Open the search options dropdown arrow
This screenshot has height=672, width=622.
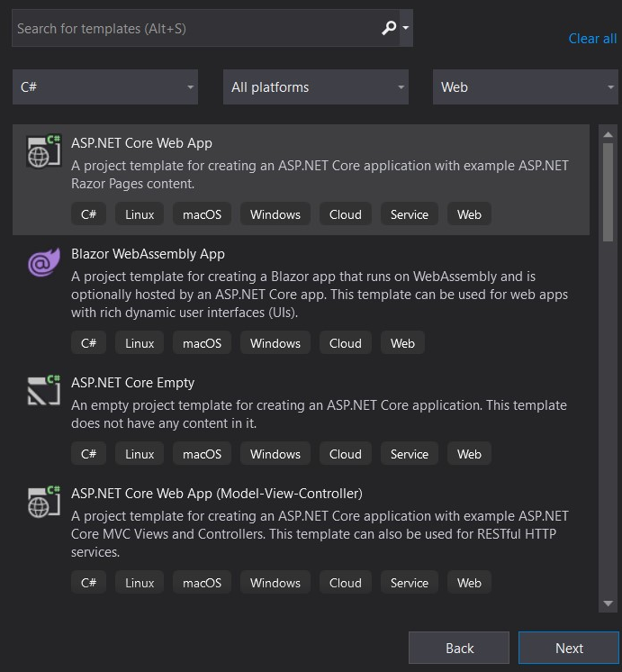point(406,28)
